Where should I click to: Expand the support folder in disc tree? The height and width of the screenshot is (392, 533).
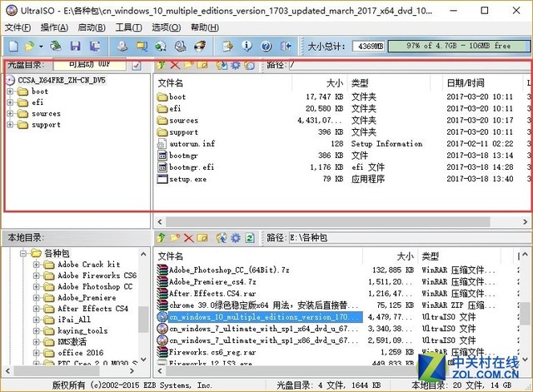[x=10, y=125]
